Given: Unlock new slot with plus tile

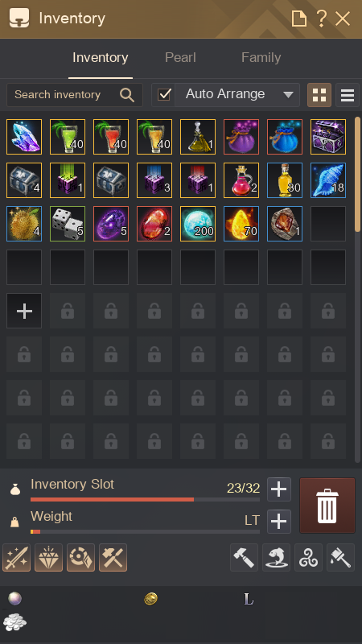Looking at the screenshot, I should point(24,311).
